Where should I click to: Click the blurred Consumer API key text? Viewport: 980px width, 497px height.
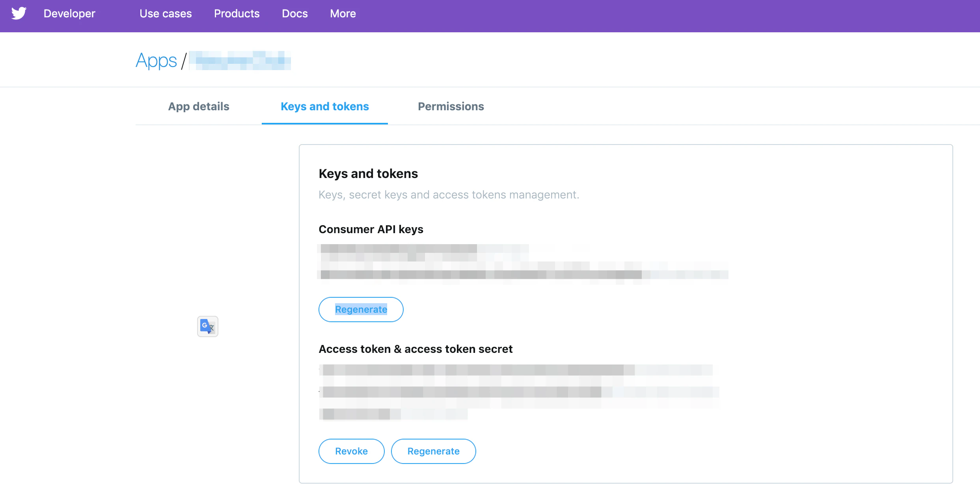tap(523, 262)
